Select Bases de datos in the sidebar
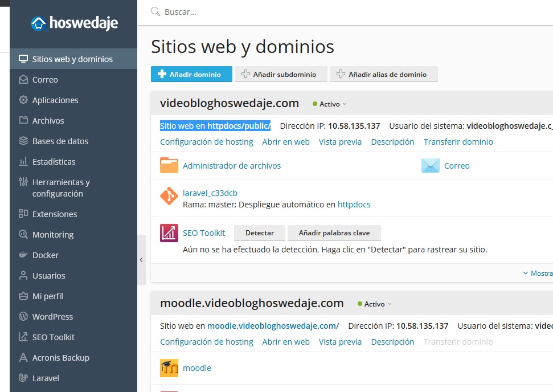Viewport: 553px width, 392px height. pos(73,141)
